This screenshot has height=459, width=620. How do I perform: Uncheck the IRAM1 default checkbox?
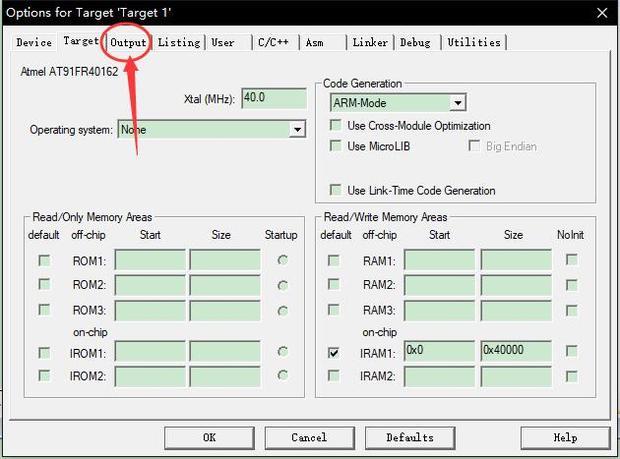click(x=334, y=352)
